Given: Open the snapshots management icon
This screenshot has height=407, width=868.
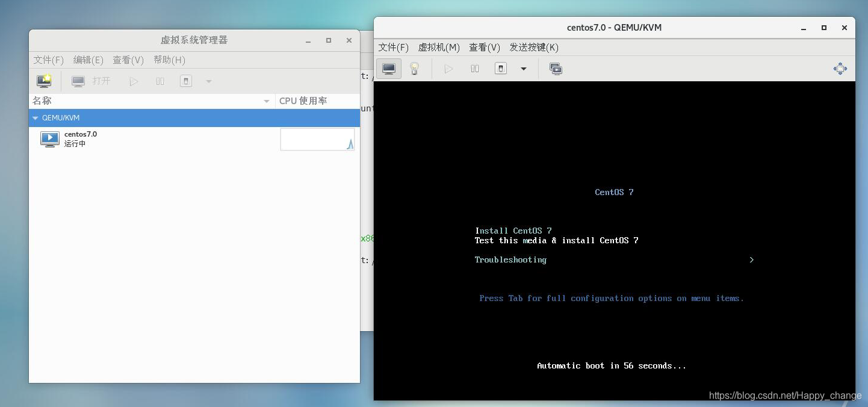Looking at the screenshot, I should point(556,69).
